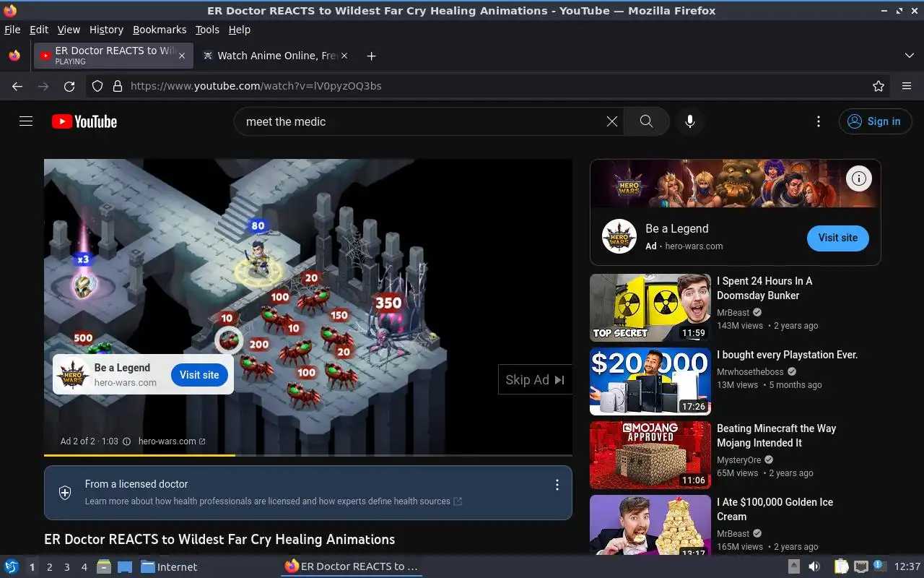Select ER Doctor REACTS taskbar window button
Screen dimensions: 924x578
pos(352,566)
